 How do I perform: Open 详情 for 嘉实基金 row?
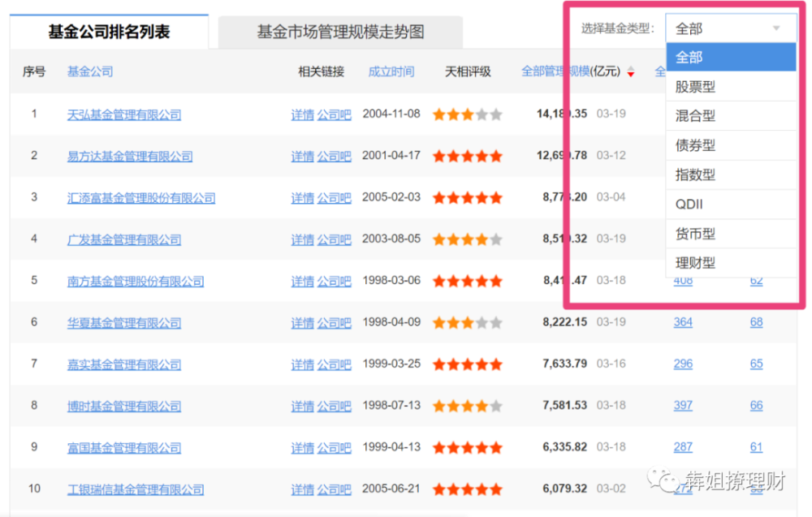click(302, 364)
